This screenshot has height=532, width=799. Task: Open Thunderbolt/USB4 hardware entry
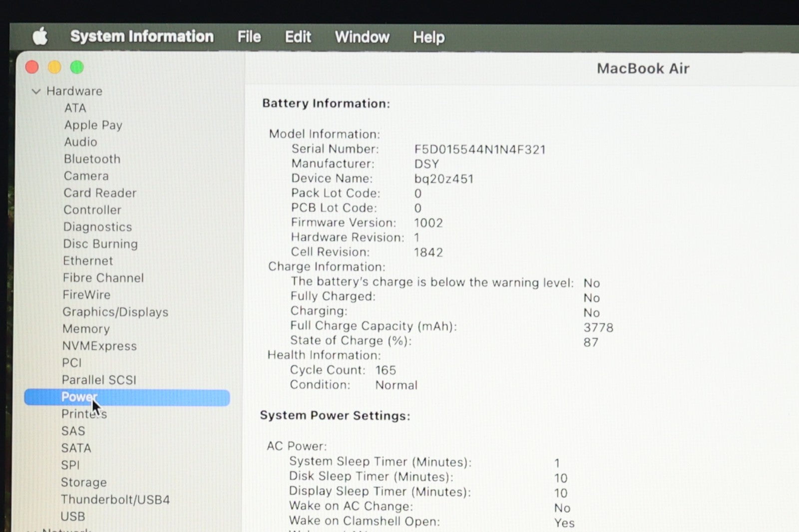click(x=115, y=499)
